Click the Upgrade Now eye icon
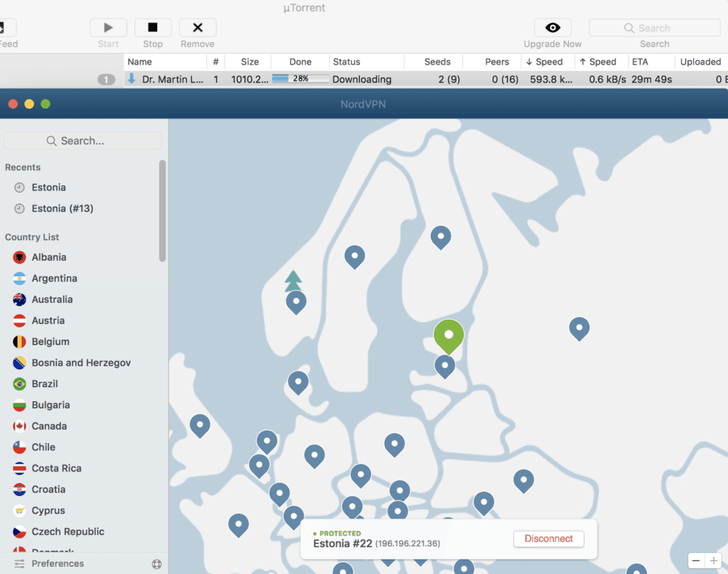 point(552,28)
